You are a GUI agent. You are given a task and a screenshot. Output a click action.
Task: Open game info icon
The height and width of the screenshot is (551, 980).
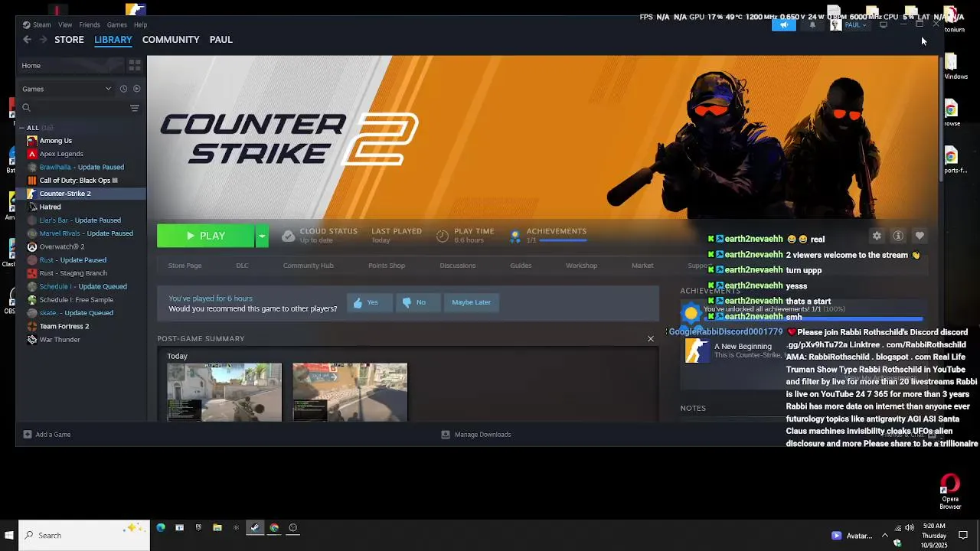point(898,236)
